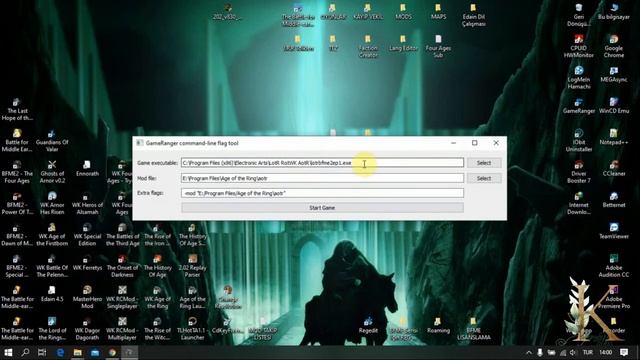Select the Guardians Of Valar shortcut

pos(52,140)
